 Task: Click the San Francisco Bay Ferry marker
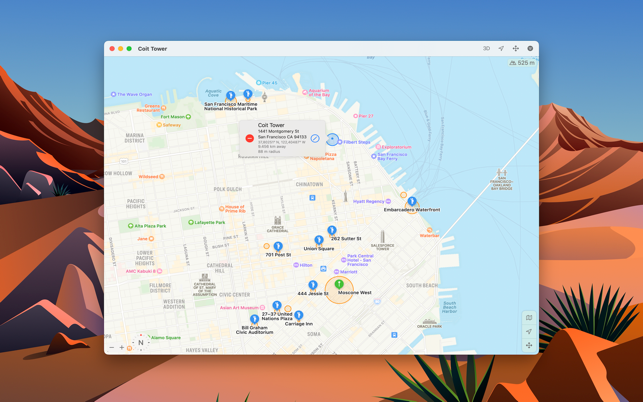tap(374, 156)
